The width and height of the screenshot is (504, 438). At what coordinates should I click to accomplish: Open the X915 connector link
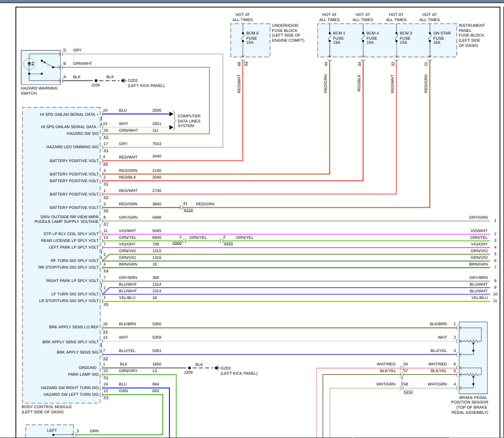(x=228, y=243)
